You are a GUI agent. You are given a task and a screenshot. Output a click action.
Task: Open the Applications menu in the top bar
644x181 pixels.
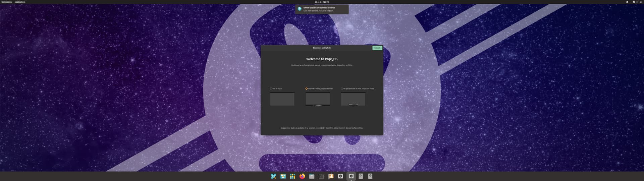[x=20, y=2]
